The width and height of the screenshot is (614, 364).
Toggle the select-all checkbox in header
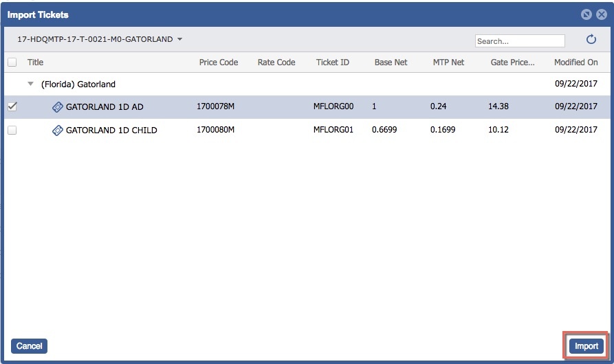click(x=12, y=62)
